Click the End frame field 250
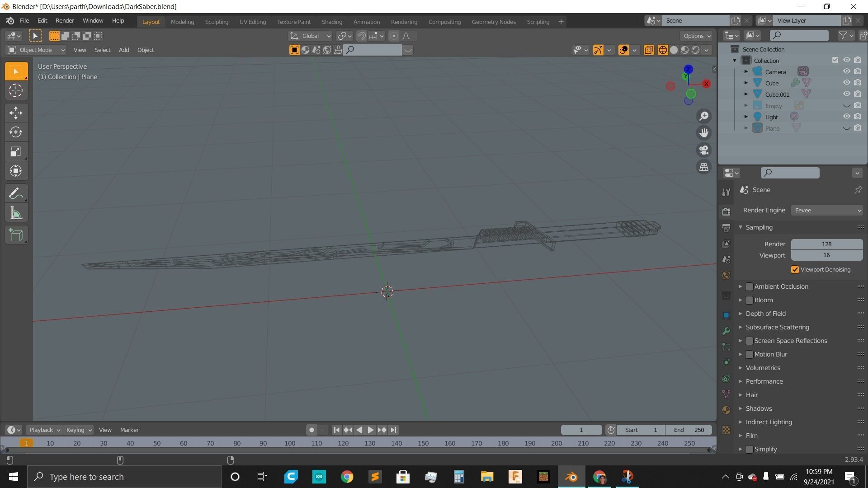 pyautogui.click(x=689, y=430)
